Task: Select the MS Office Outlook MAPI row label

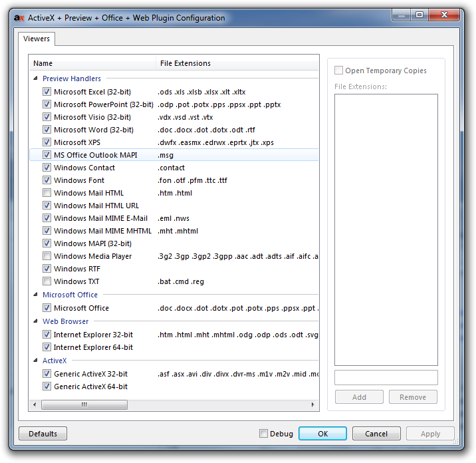Action: coord(96,155)
